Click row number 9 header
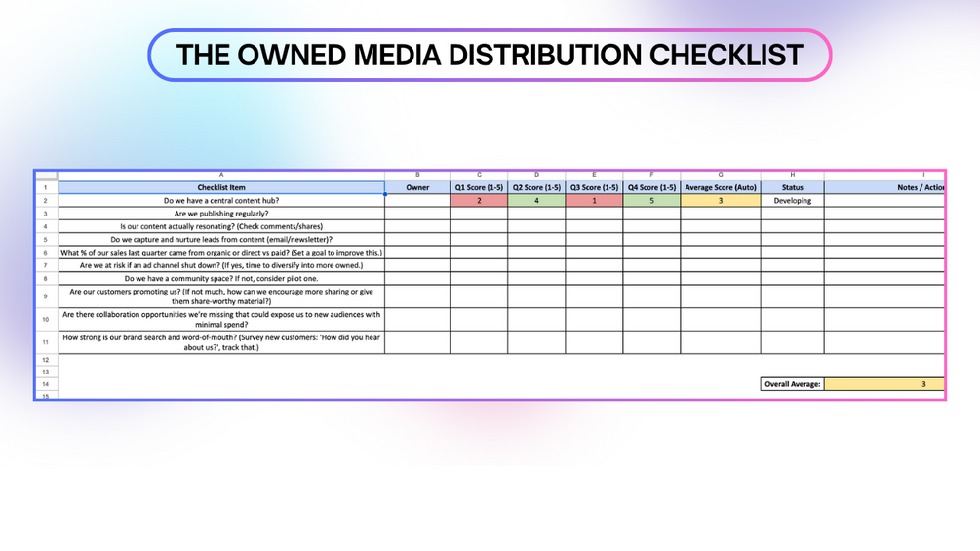This screenshot has width=980, height=551. click(x=46, y=296)
